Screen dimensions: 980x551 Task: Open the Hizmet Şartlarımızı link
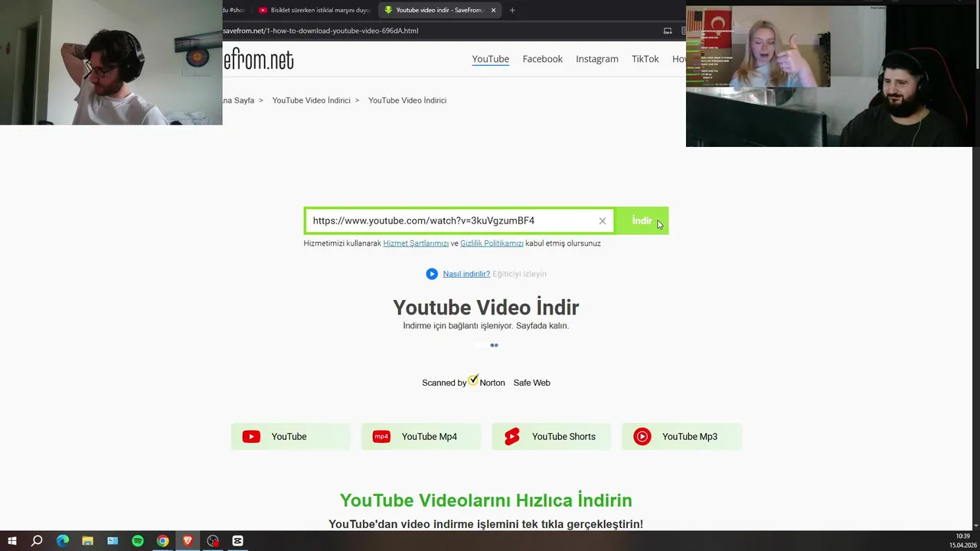pyautogui.click(x=416, y=243)
